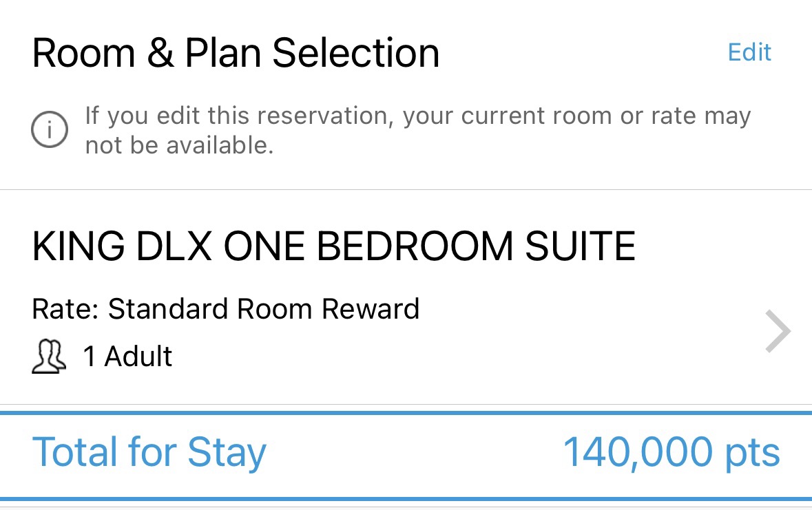Click the "If you edit this reservation" notice line

point(417,116)
